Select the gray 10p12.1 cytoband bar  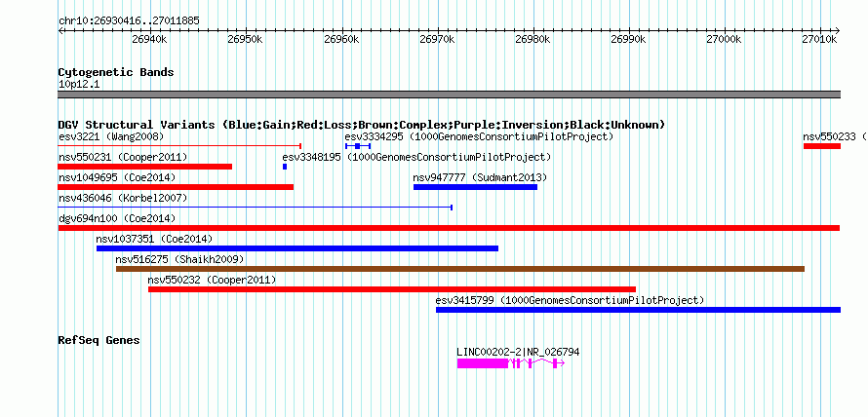pos(449,95)
